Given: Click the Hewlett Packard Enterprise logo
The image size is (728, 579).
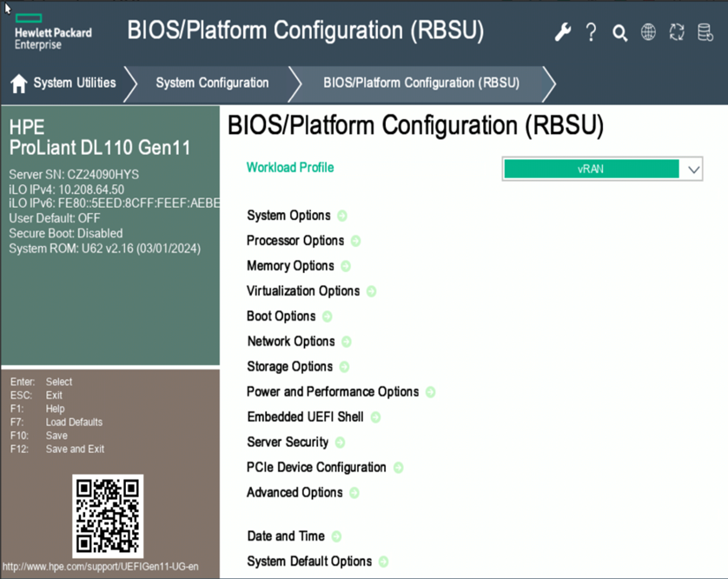Looking at the screenshot, I should [x=52, y=32].
